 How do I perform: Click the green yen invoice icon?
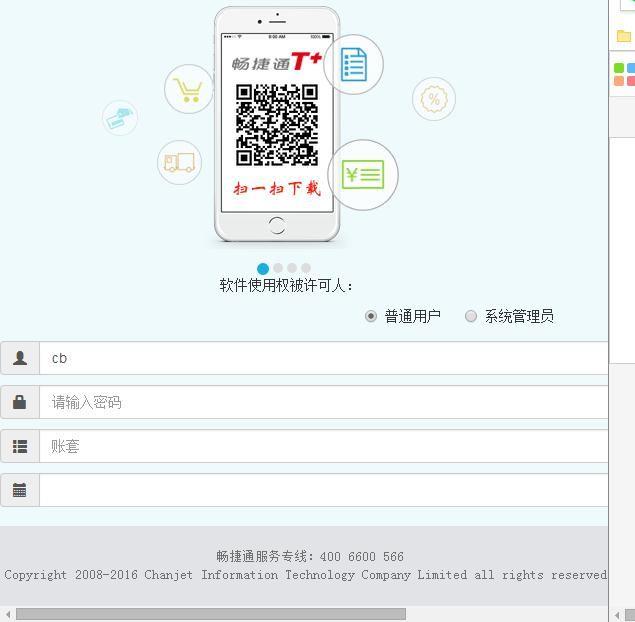363,175
